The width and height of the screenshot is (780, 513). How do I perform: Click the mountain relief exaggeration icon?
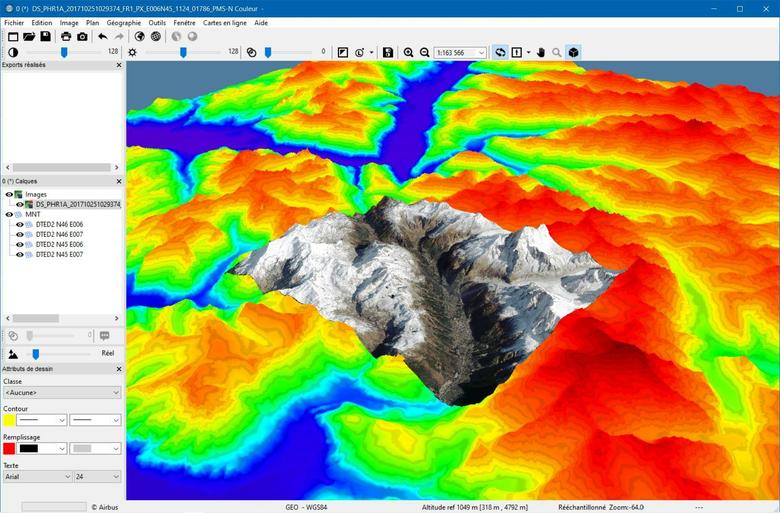coord(13,354)
